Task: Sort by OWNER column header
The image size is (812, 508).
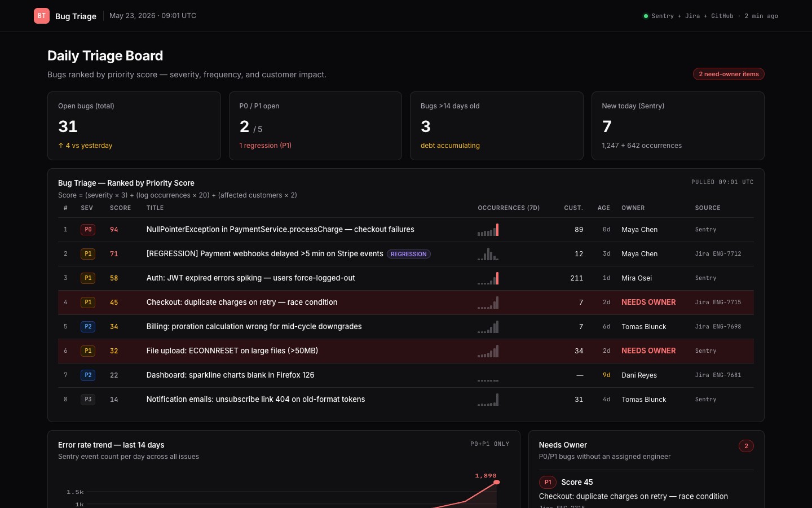Action: click(x=633, y=208)
